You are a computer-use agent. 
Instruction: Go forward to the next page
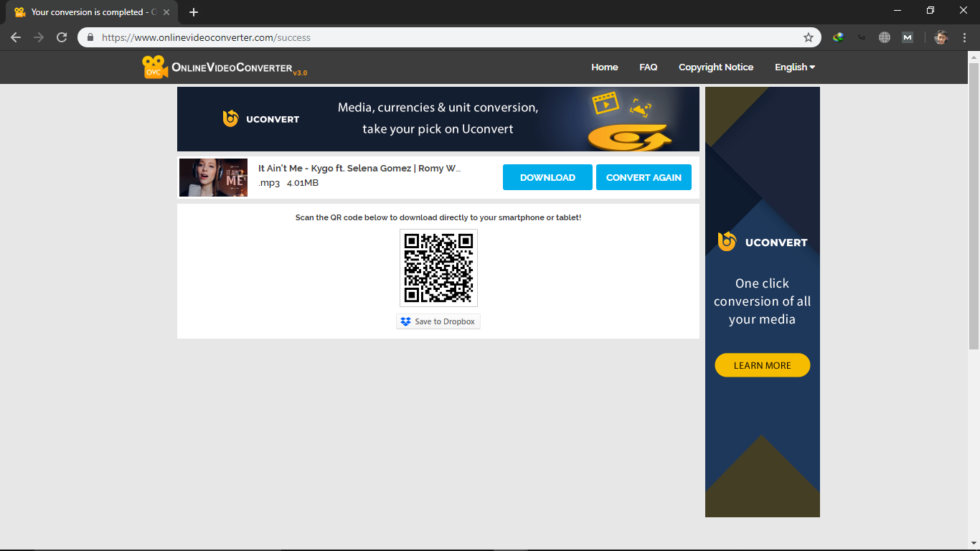click(x=39, y=37)
